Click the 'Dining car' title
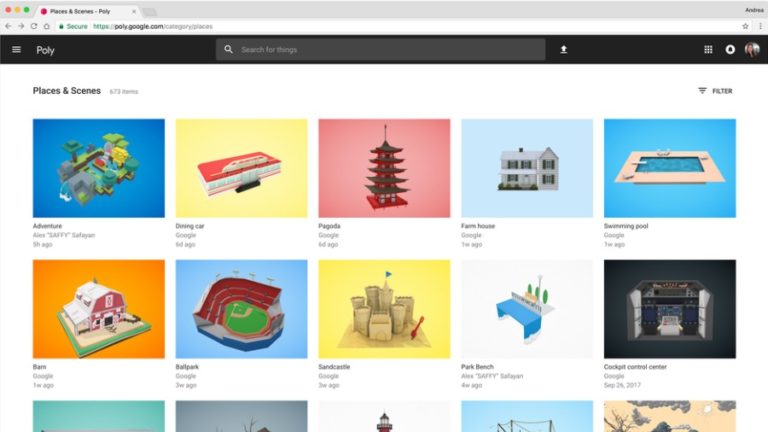 [x=190, y=226]
